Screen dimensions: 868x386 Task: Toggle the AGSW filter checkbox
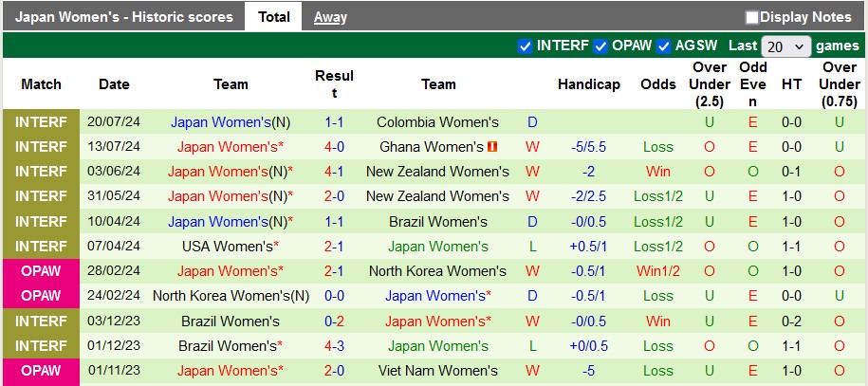(664, 46)
